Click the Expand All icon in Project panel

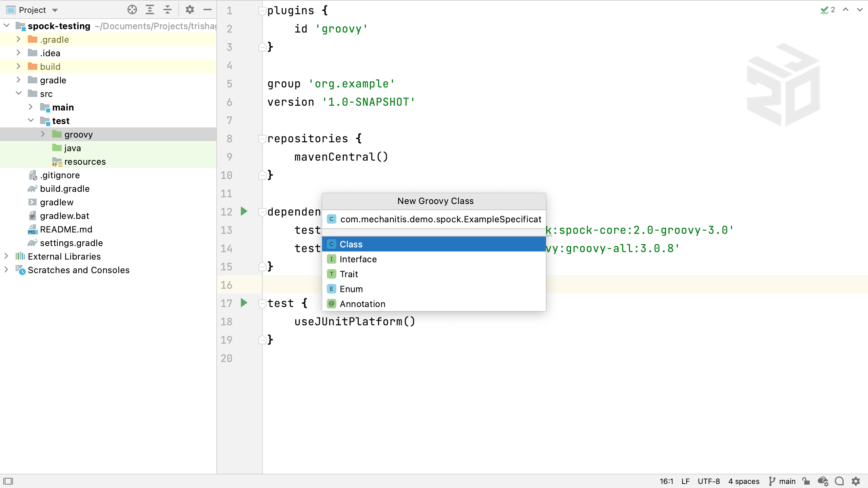click(x=150, y=10)
